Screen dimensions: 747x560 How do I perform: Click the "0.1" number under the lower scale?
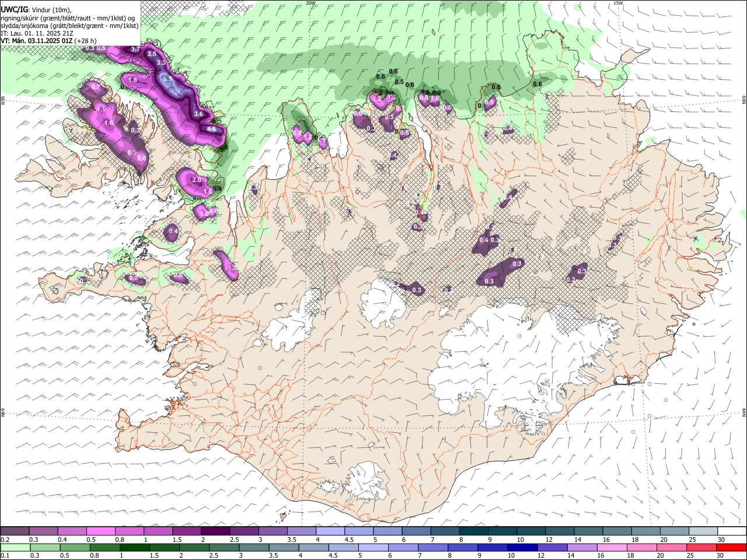tap(5, 555)
